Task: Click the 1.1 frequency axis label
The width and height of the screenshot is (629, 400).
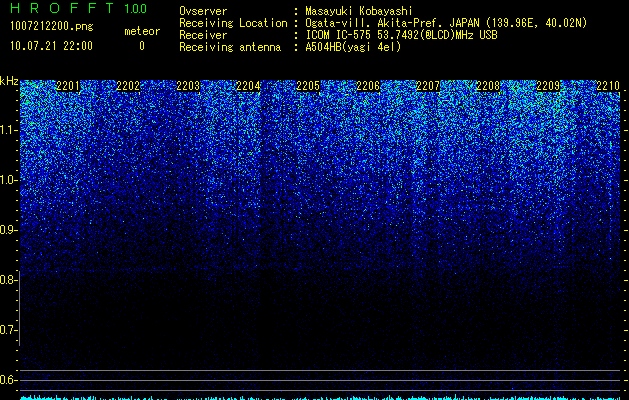Action: tap(8, 130)
